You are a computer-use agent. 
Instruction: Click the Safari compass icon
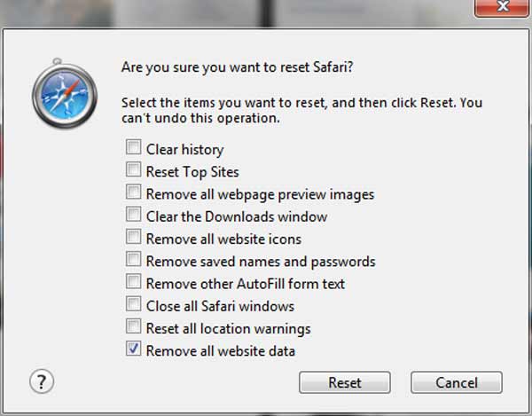tap(65, 94)
